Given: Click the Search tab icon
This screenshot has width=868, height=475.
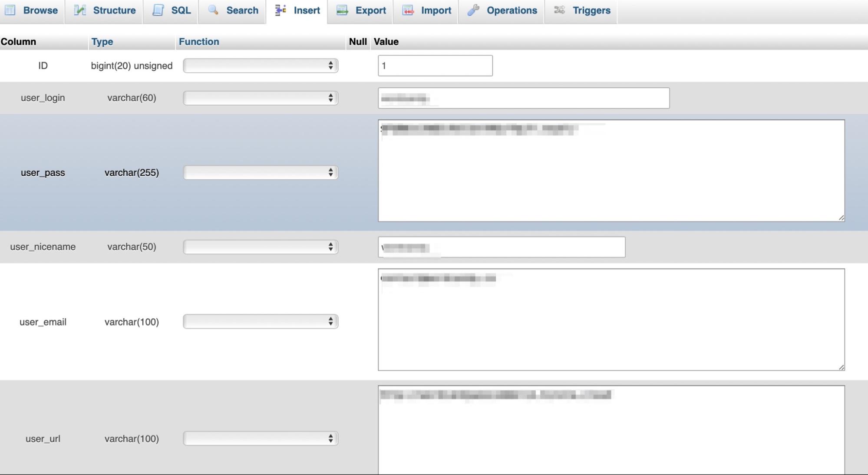Looking at the screenshot, I should tap(212, 10).
